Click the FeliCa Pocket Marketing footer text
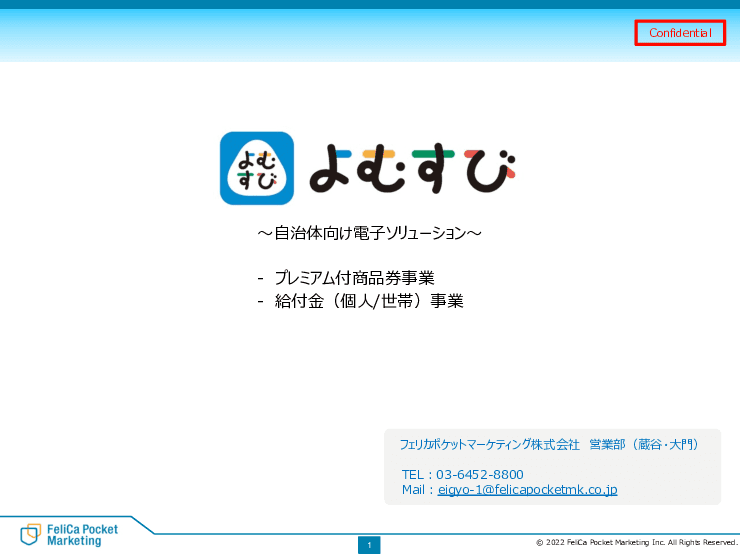The image size is (740, 555). coord(82,534)
